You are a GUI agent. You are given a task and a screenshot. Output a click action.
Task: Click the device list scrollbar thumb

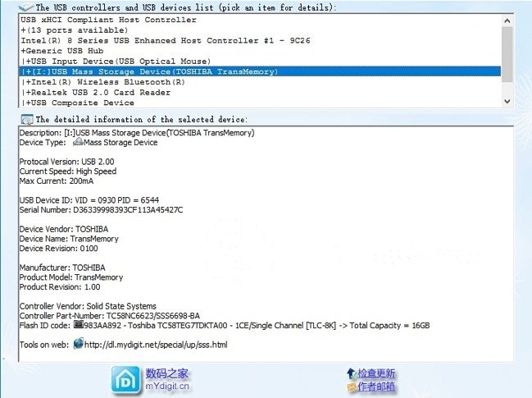(x=507, y=54)
